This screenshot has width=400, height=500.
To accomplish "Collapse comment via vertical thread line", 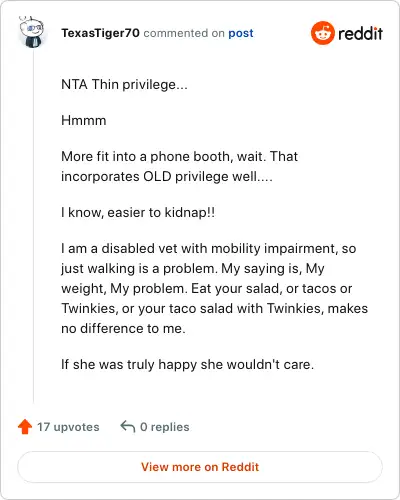I will click(33, 227).
